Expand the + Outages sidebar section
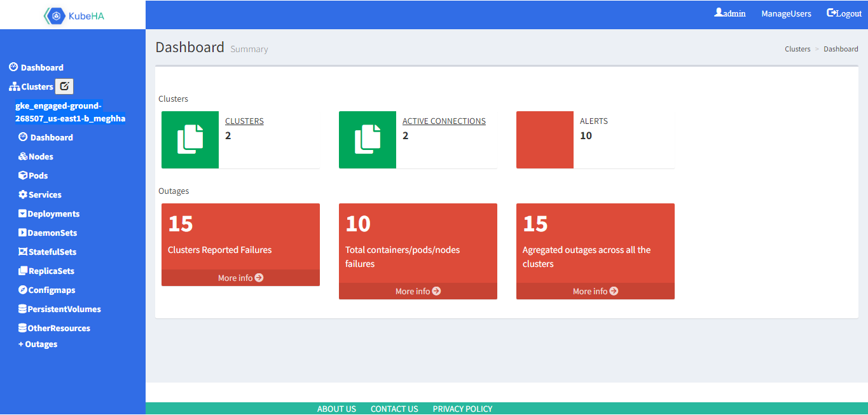This screenshot has width=868, height=415. pos(38,344)
